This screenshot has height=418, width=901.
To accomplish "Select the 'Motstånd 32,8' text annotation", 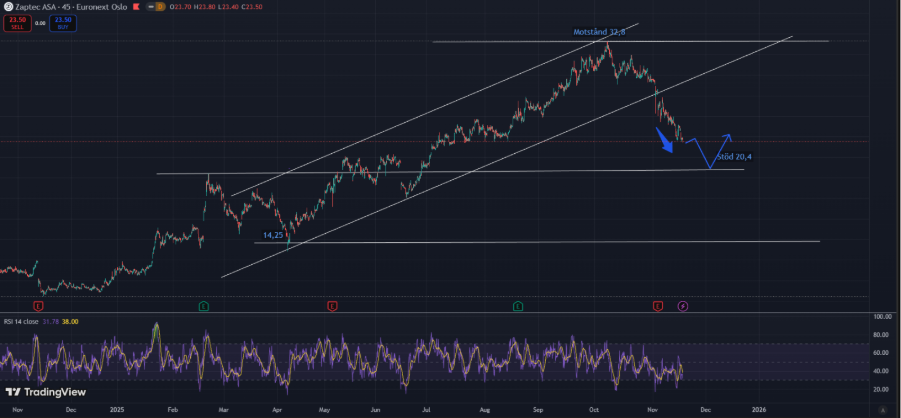I will [x=599, y=33].
